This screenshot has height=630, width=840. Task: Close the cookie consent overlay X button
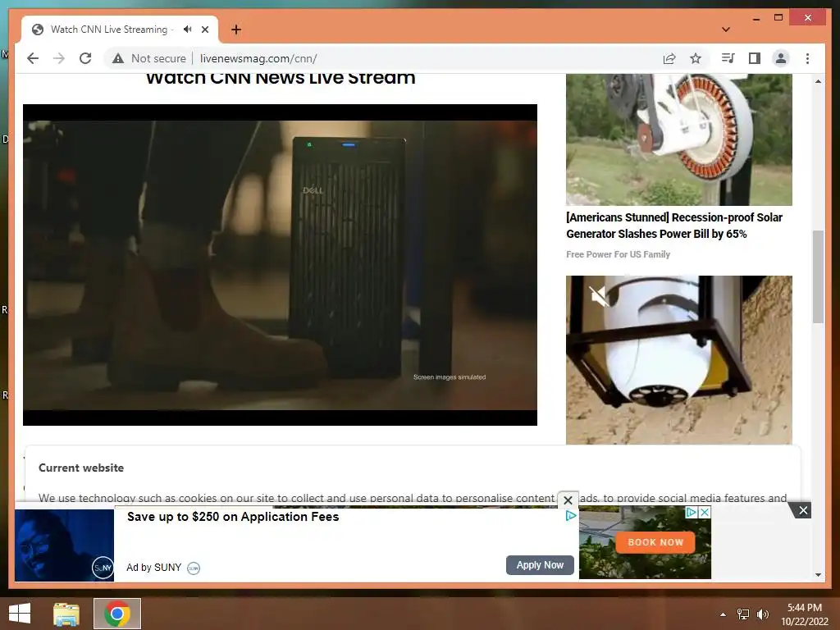coord(568,500)
